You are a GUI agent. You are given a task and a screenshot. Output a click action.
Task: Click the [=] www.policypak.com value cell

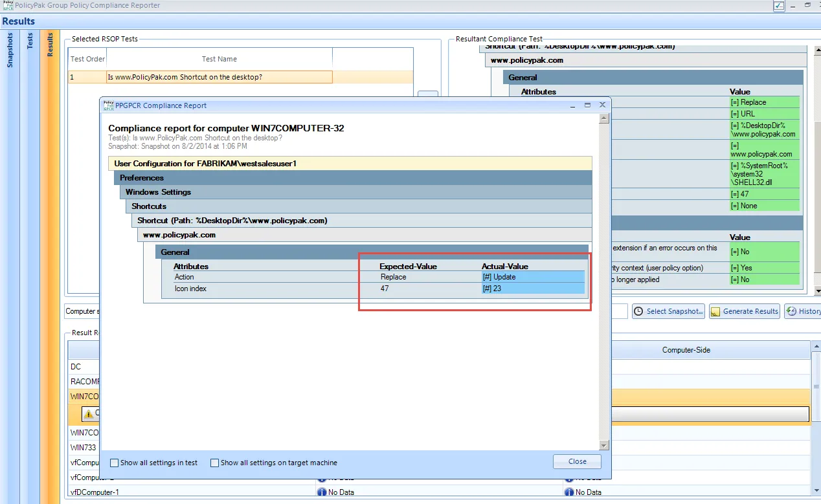(764, 150)
